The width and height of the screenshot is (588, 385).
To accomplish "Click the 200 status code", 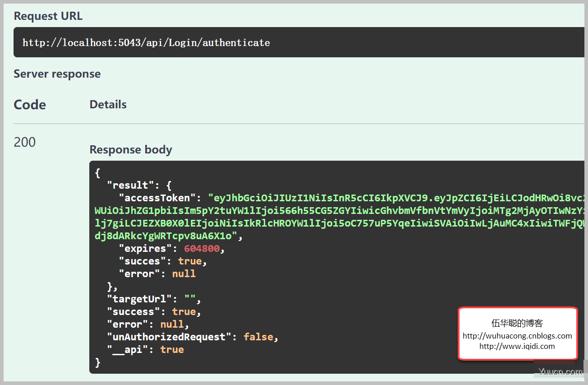I will [25, 142].
